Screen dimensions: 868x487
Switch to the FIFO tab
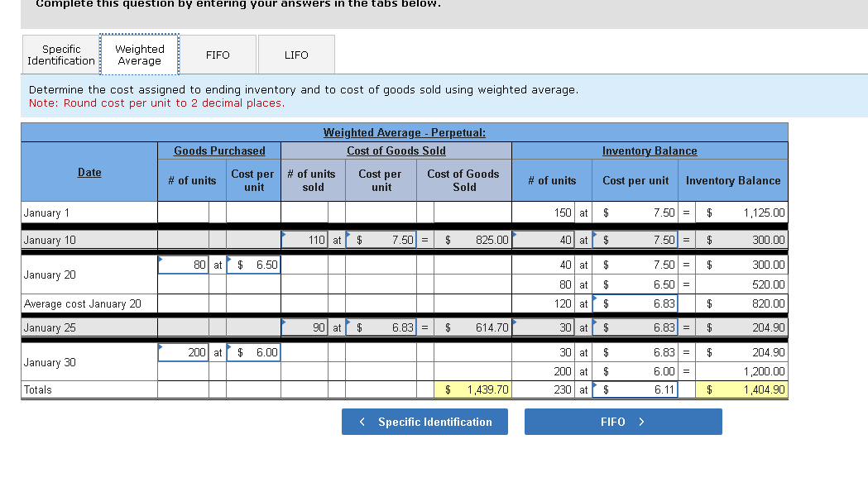point(218,55)
